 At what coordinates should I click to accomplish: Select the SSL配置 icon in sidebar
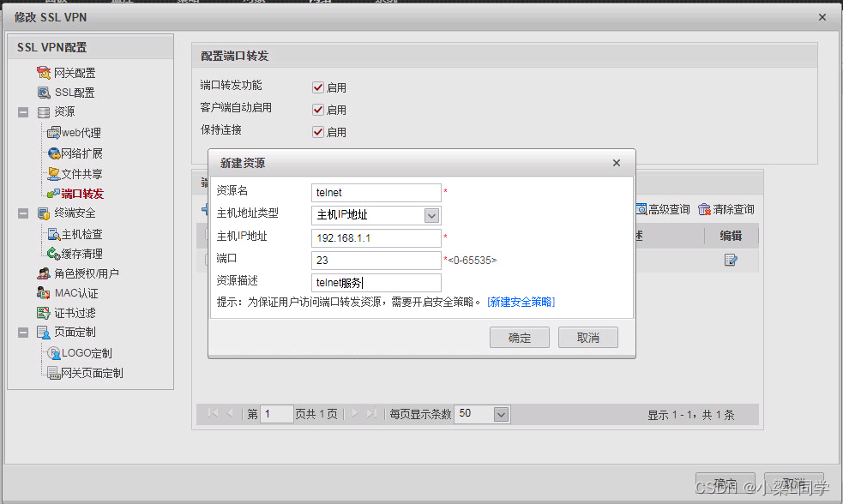(44, 93)
